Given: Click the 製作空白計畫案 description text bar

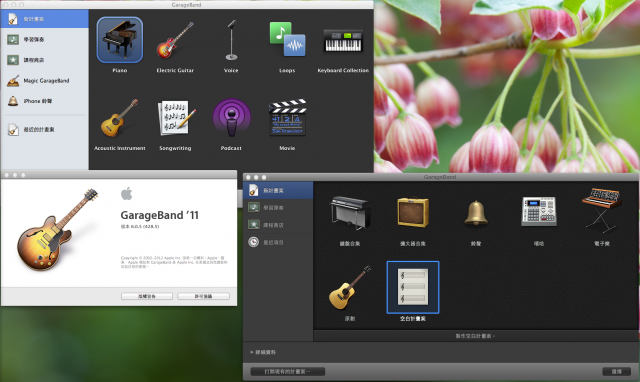Looking at the screenshot, I should point(475,336).
